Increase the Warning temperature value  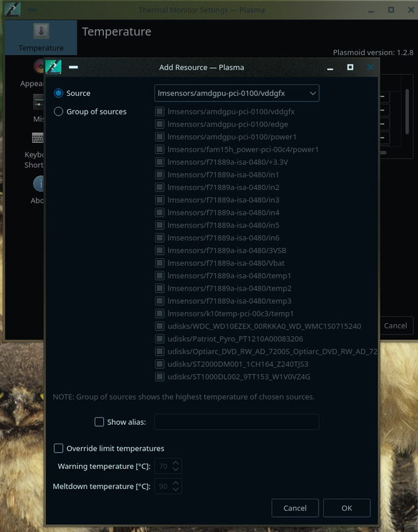pos(176,463)
